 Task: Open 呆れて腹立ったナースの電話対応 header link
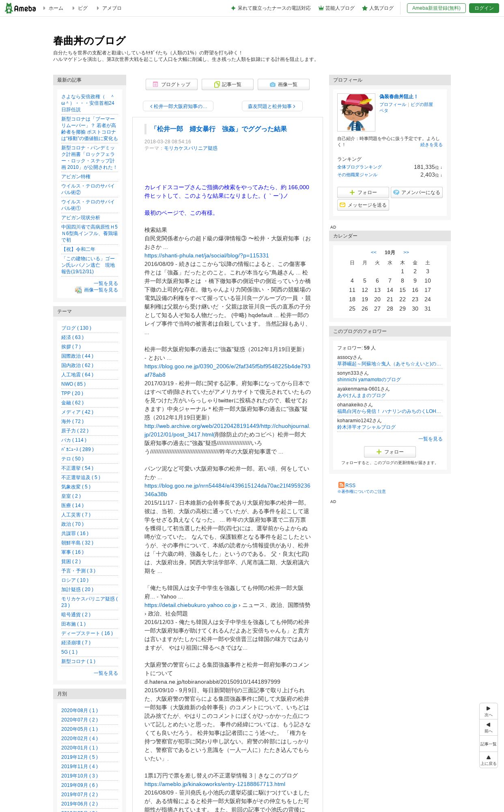coord(271,8)
